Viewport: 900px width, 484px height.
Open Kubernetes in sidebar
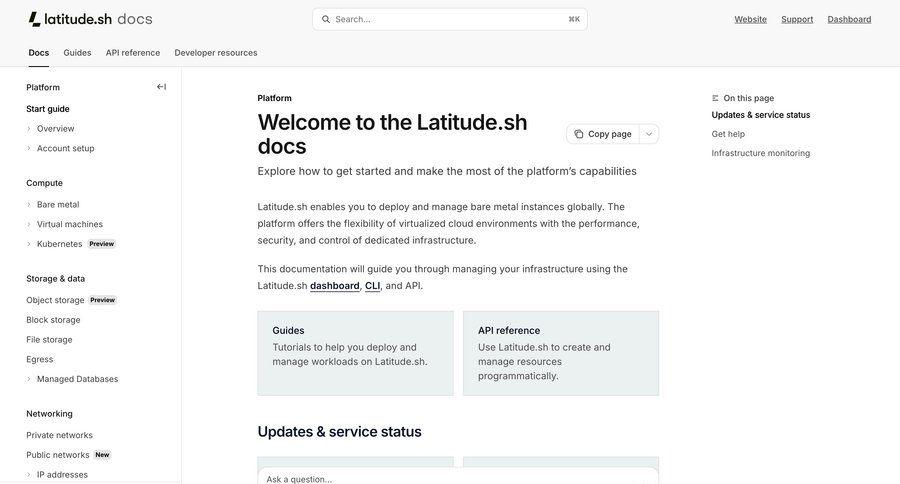coord(60,244)
